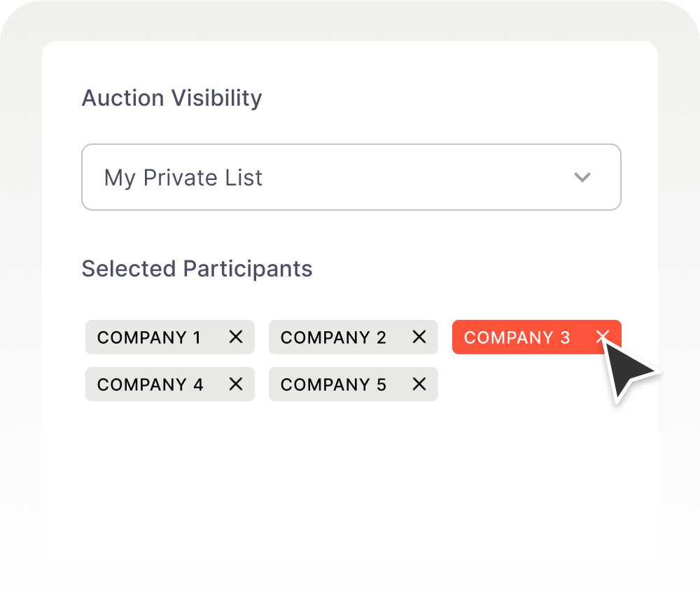
Task: Expand the dropdown chevron arrow
Action: pyautogui.click(x=582, y=177)
